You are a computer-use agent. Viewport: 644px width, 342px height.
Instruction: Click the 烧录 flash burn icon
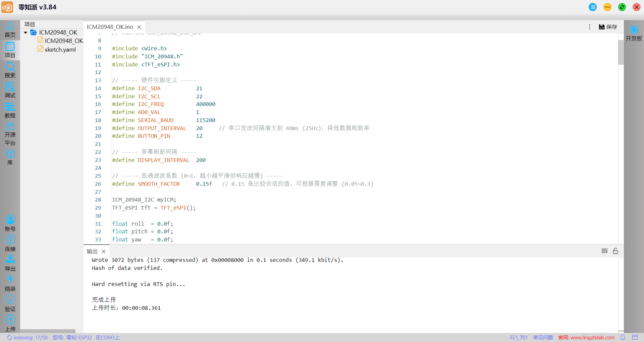pos(10,283)
